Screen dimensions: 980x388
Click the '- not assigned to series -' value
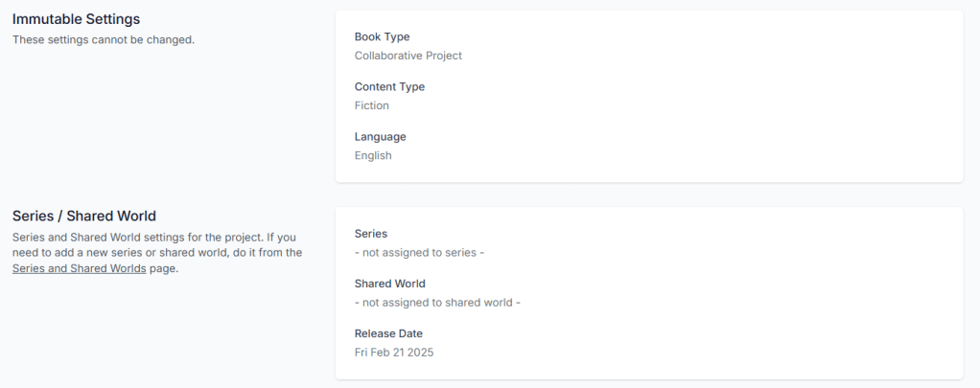click(420, 253)
